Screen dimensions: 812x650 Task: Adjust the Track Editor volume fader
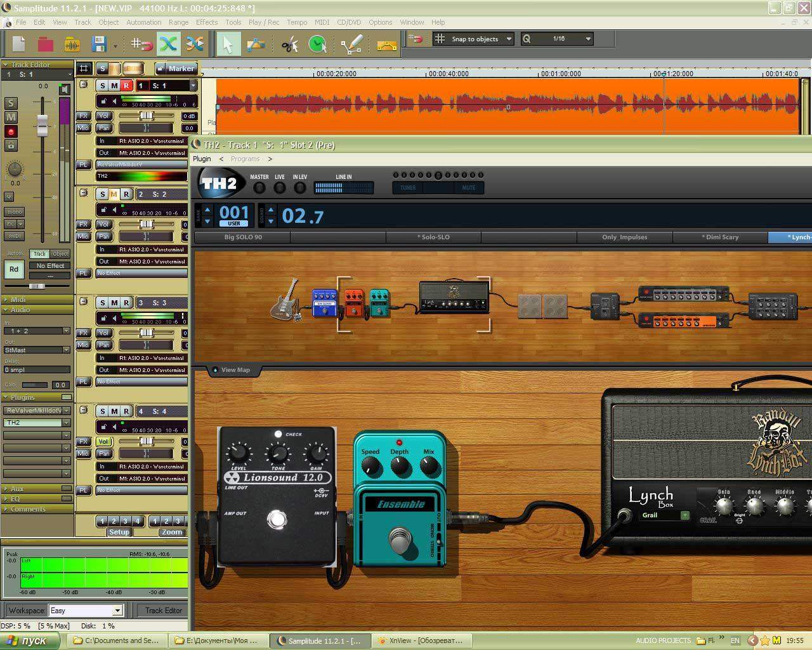(43, 124)
